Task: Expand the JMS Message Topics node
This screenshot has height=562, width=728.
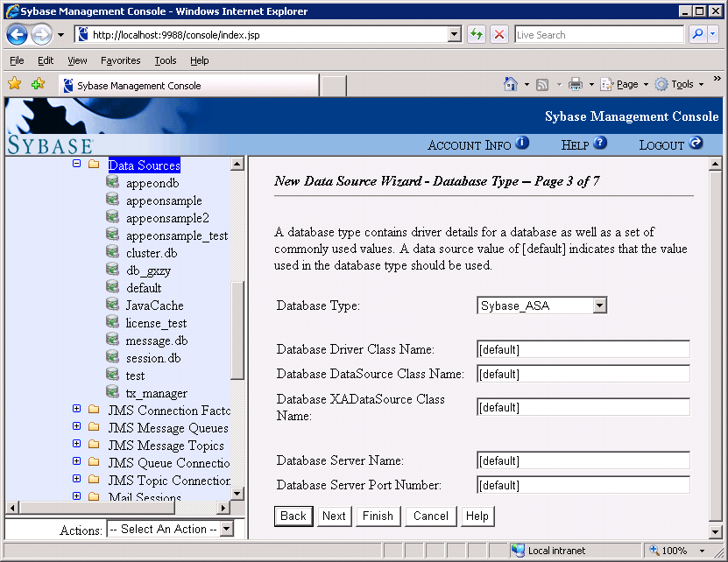Action: [76, 444]
